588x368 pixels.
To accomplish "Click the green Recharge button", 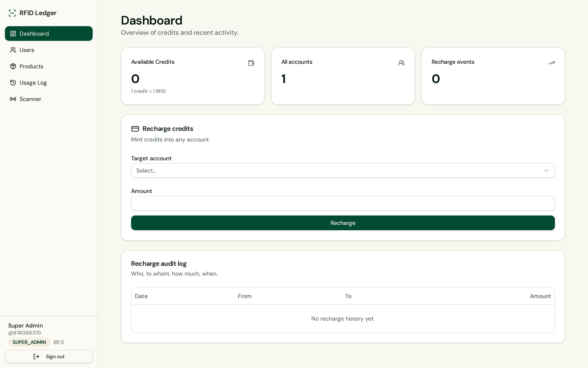I will (x=343, y=223).
